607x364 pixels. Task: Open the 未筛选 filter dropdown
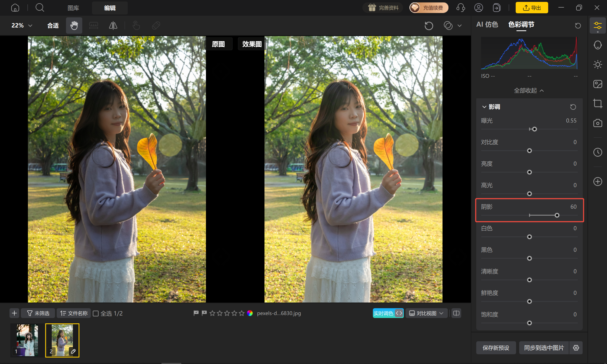[38, 313]
